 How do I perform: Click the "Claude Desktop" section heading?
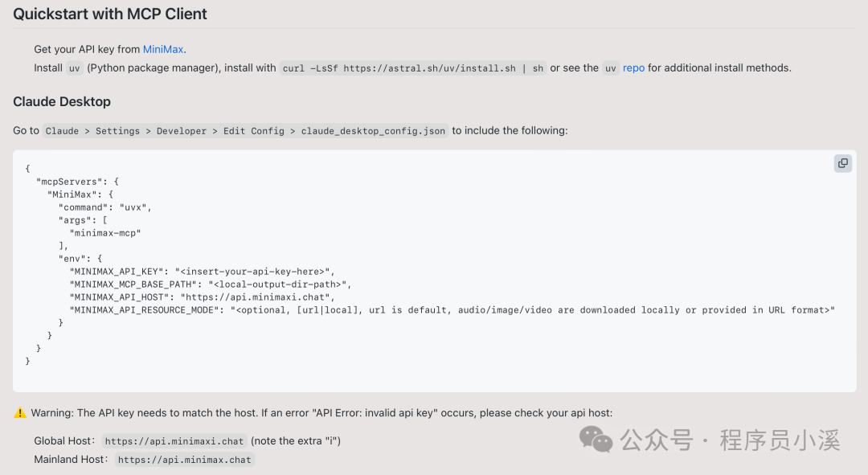[x=62, y=102]
